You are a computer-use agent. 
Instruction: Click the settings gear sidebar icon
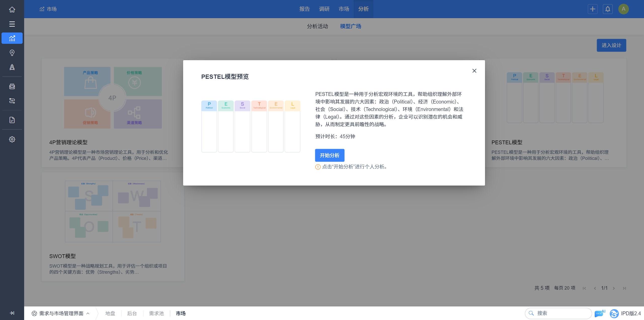[x=12, y=139]
